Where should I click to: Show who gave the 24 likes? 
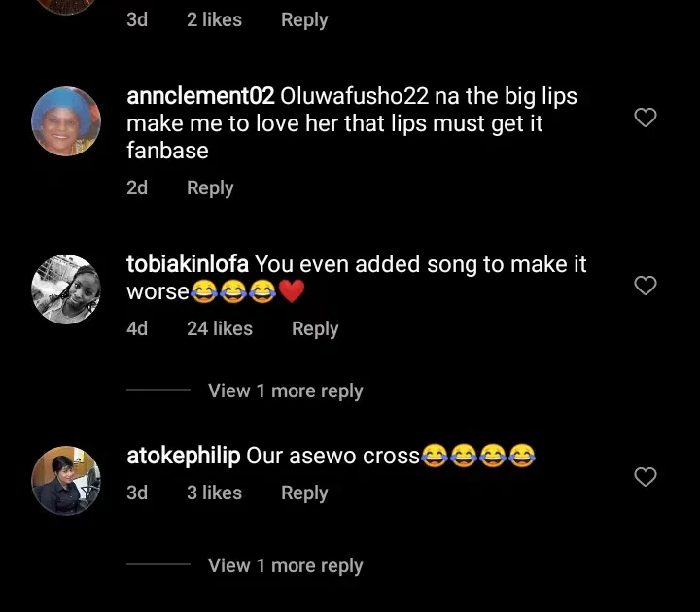point(220,328)
